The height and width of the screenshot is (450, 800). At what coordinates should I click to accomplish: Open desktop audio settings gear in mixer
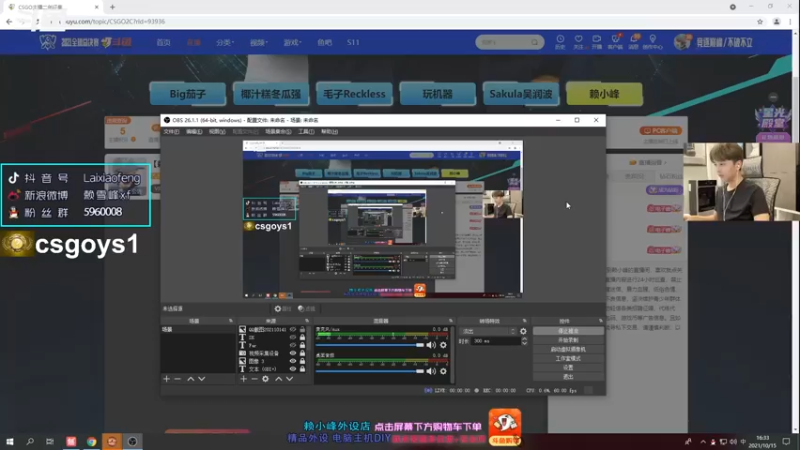(x=443, y=371)
